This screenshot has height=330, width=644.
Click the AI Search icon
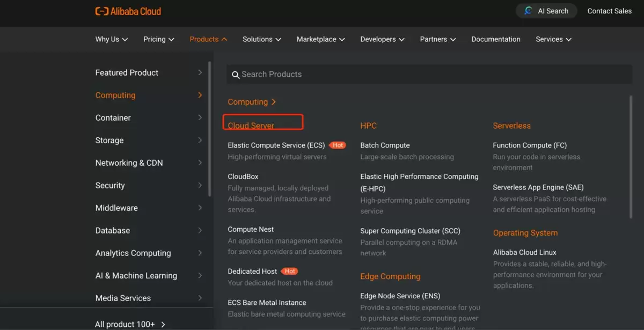coord(529,11)
